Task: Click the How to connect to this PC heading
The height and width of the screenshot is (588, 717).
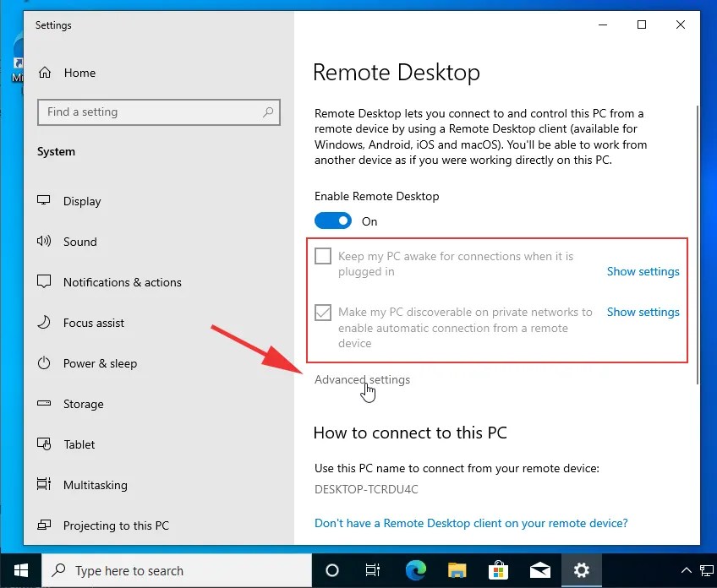Action: [410, 433]
